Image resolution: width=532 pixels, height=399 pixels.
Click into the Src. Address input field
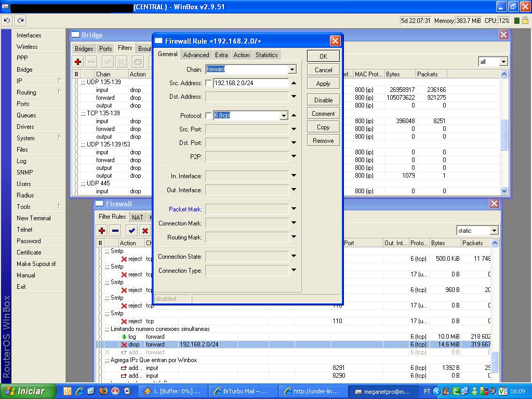click(x=250, y=83)
